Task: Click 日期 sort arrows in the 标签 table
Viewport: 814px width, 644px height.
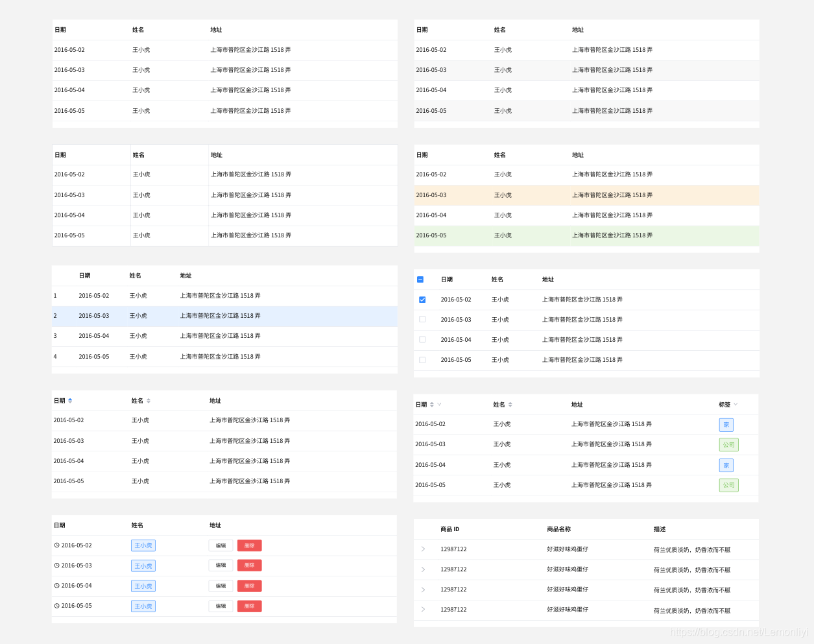Action: (432, 405)
